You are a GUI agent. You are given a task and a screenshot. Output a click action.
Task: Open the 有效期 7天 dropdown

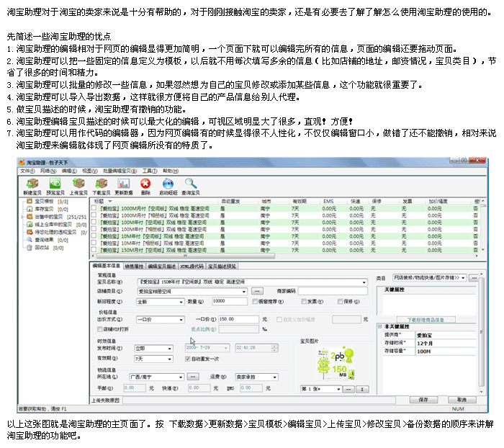pyautogui.click(x=153, y=359)
